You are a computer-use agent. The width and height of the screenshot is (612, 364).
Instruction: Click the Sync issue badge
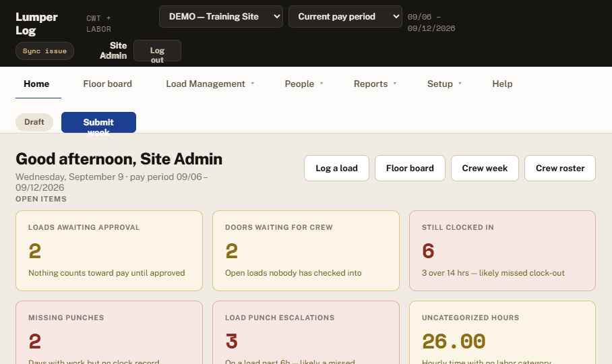(44, 51)
